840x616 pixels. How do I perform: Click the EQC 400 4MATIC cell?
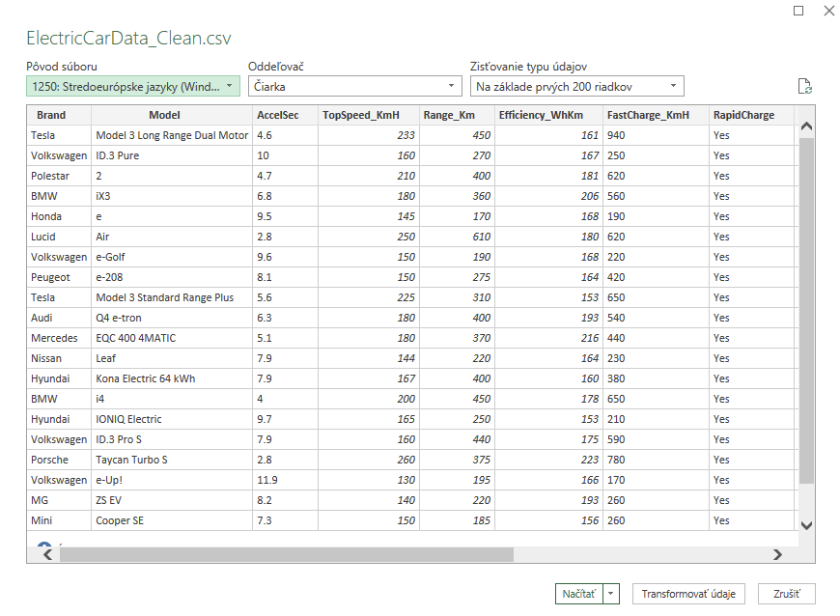click(x=172, y=338)
